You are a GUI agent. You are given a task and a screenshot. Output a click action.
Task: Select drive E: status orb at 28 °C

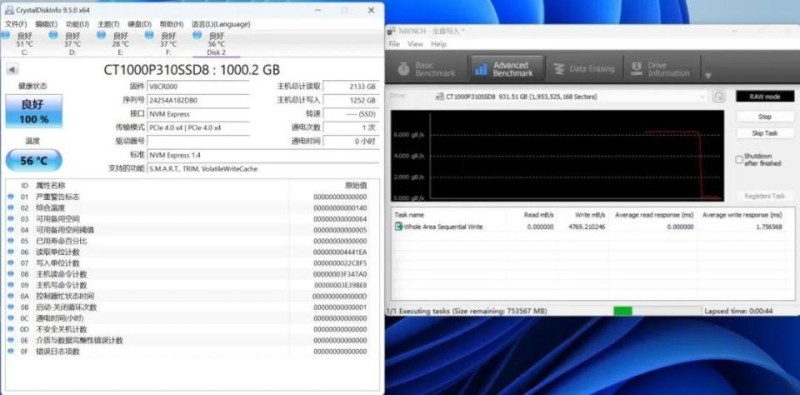pos(101,35)
